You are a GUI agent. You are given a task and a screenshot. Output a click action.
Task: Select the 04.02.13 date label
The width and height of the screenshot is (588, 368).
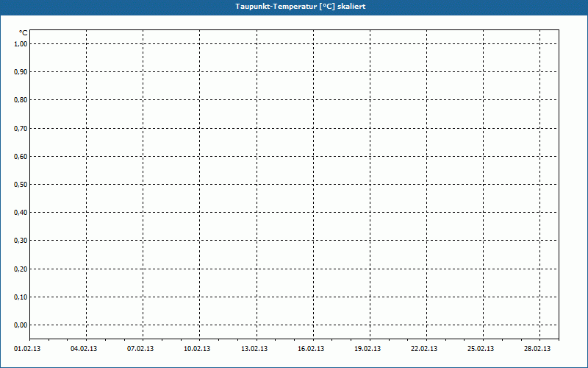pyautogui.click(x=84, y=349)
